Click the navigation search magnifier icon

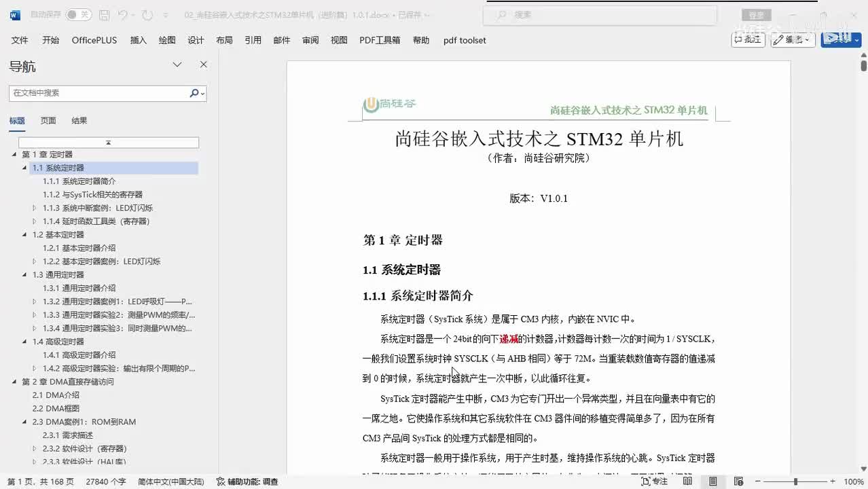(194, 93)
